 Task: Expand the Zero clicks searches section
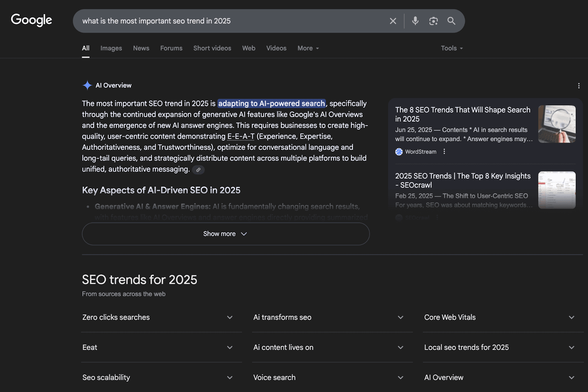(x=230, y=317)
